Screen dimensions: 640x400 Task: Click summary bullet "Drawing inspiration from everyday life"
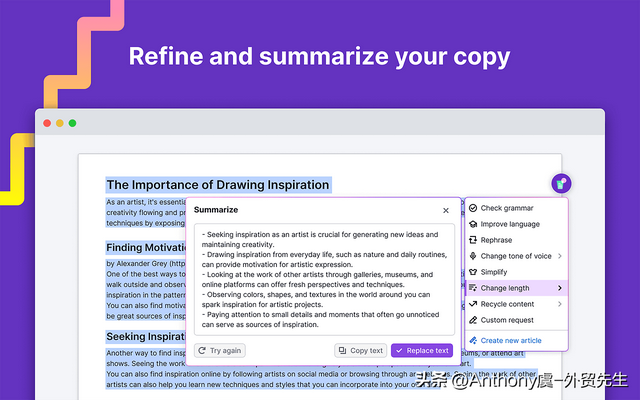point(324,260)
